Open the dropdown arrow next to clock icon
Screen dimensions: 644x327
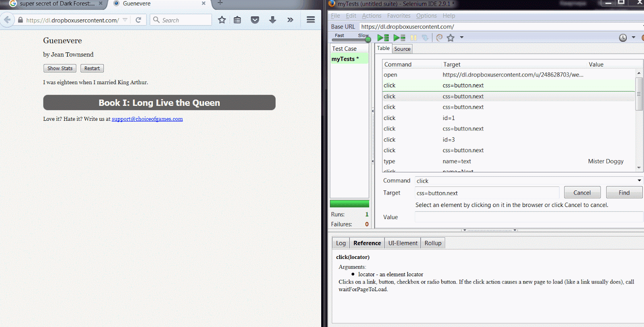(633, 37)
